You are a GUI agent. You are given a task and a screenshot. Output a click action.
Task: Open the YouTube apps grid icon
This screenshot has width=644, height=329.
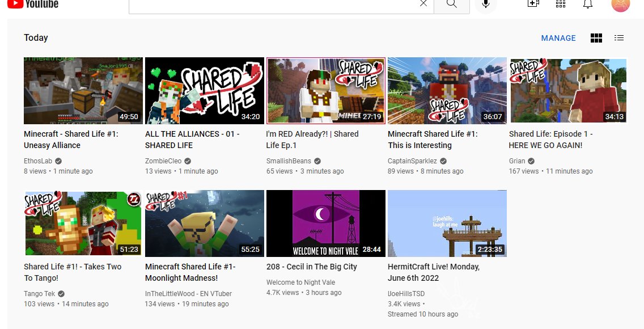pos(561,4)
